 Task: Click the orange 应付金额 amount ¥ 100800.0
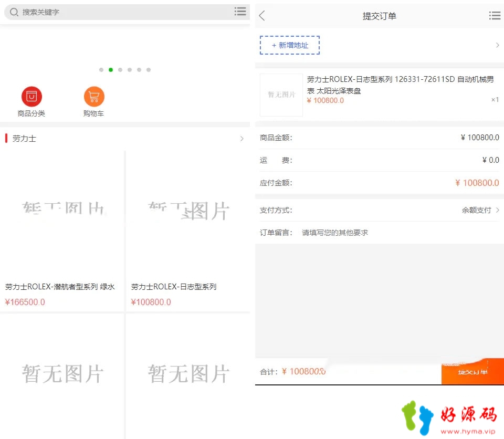tap(477, 183)
